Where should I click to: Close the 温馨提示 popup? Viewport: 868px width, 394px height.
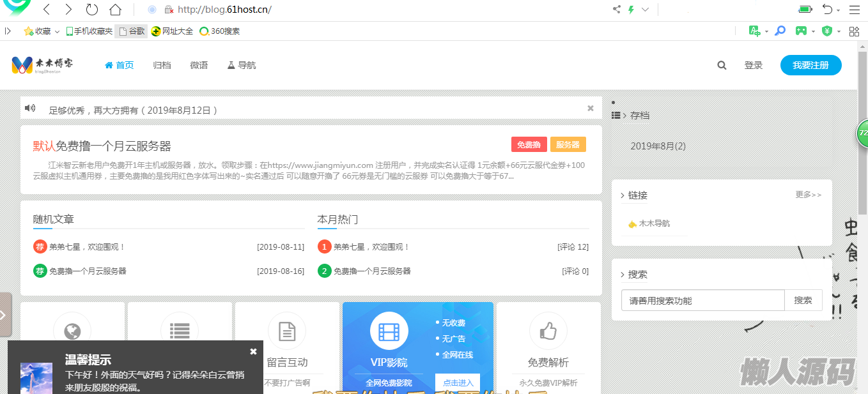[253, 351]
